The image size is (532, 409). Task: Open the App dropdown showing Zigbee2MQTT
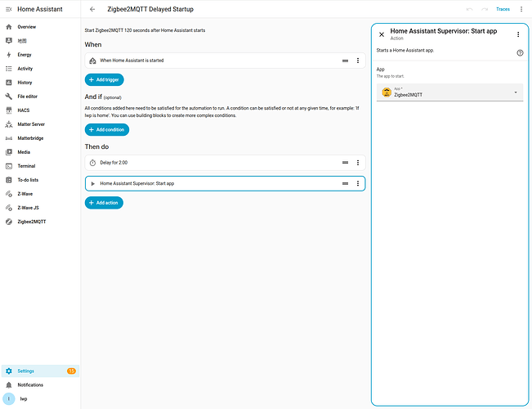point(449,92)
